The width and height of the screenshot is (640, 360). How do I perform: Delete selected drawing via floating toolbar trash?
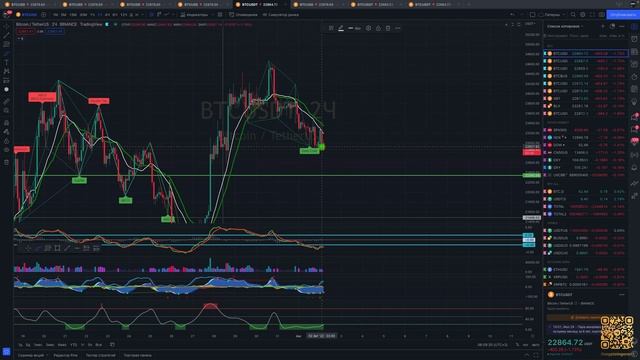click(388, 28)
